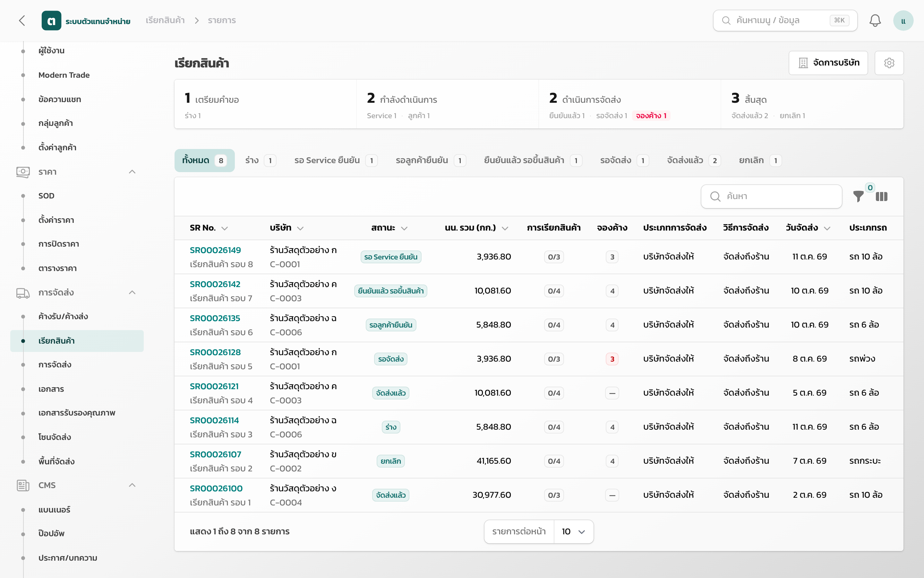Click the เรียกสินค้า breadcrumb link
This screenshot has height=578, width=924.
point(165,21)
